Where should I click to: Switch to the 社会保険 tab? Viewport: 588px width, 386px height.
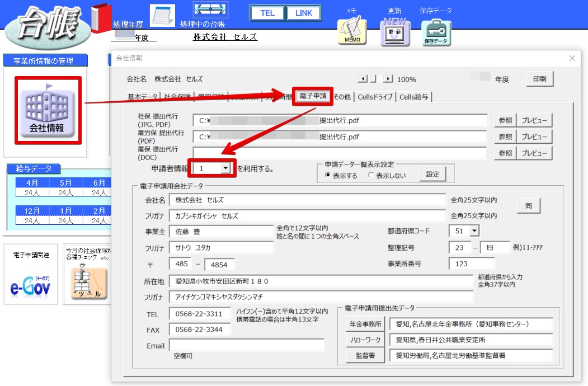pyautogui.click(x=177, y=97)
